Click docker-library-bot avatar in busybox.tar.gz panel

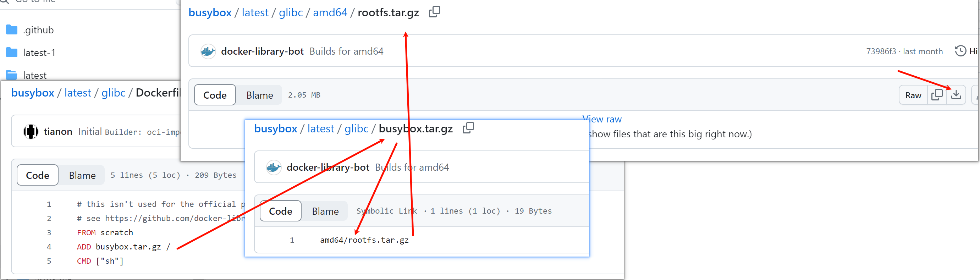274,168
